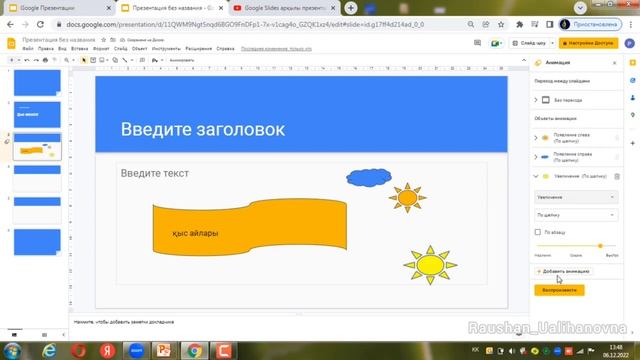Open the По щелчку trigger dropdown
The width and height of the screenshot is (640, 360).
[x=576, y=215]
